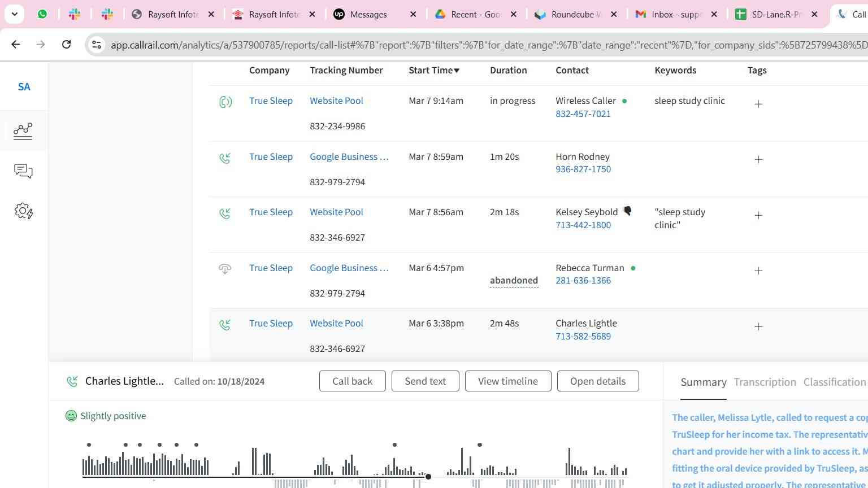Open Website Pool tracker for Mar 7 8:56am call

pyautogui.click(x=336, y=212)
